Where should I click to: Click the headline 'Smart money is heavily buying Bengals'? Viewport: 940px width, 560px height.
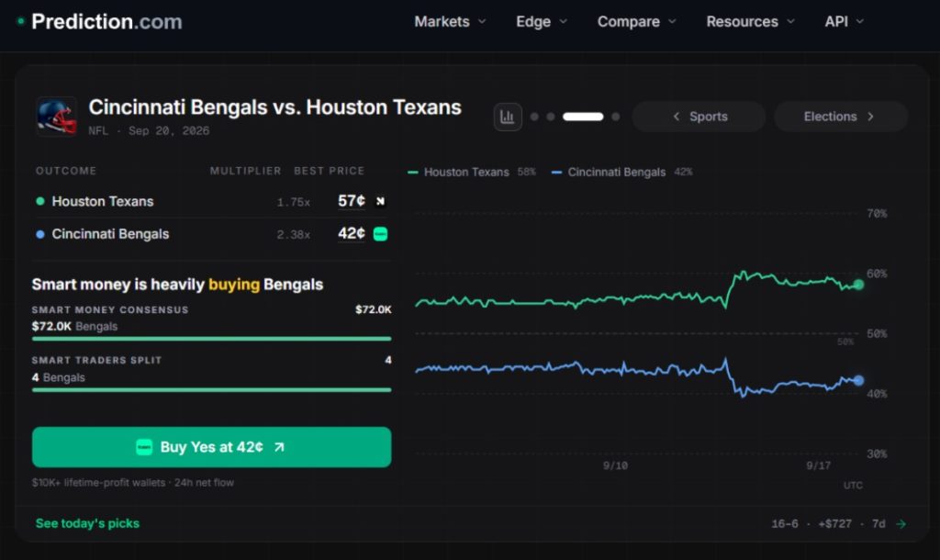click(x=177, y=285)
